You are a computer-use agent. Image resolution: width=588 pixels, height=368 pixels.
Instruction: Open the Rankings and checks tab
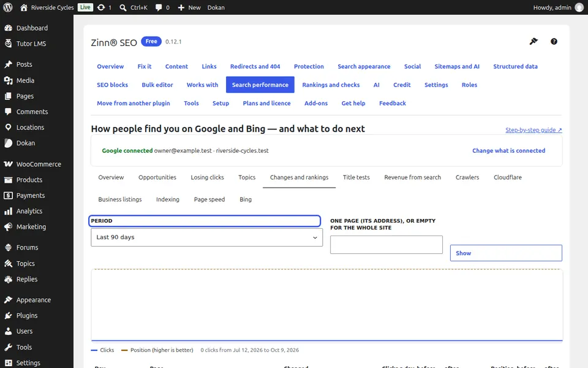pos(331,85)
